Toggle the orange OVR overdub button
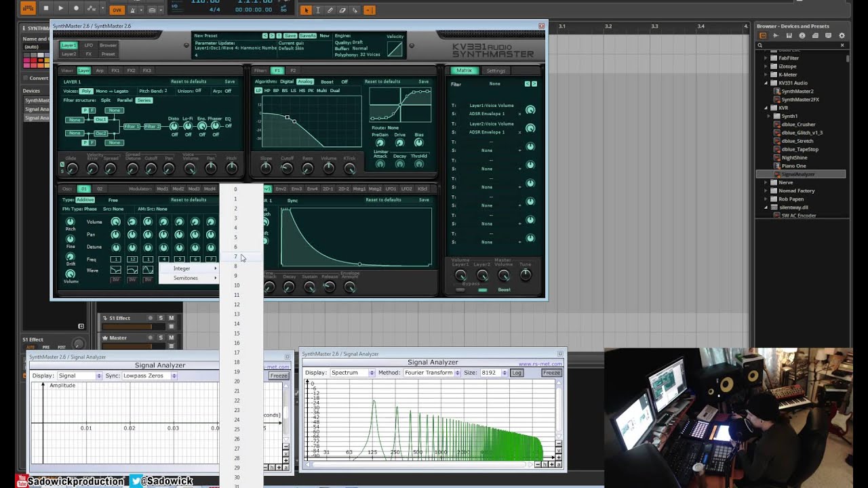The width and height of the screenshot is (868, 488). click(117, 9)
